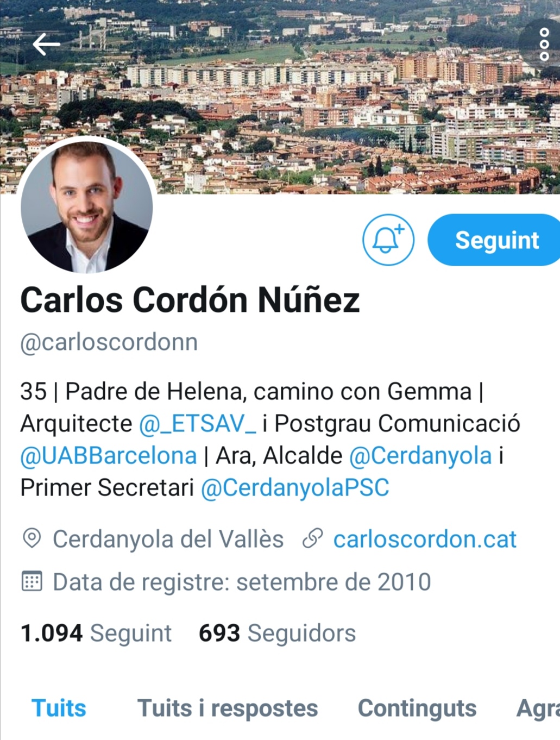Image resolution: width=560 pixels, height=740 pixels.
Task: Click the location pin icon
Action: click(32, 539)
